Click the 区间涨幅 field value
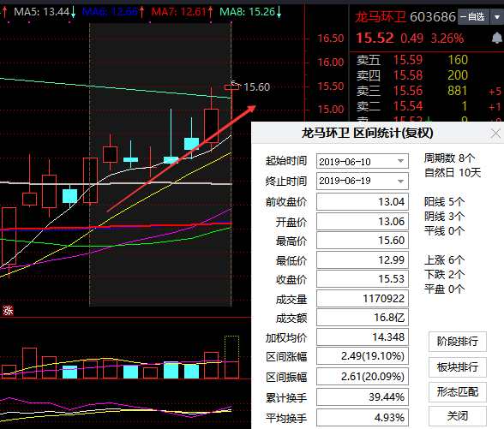This screenshot has width=504, height=429. 363,356
